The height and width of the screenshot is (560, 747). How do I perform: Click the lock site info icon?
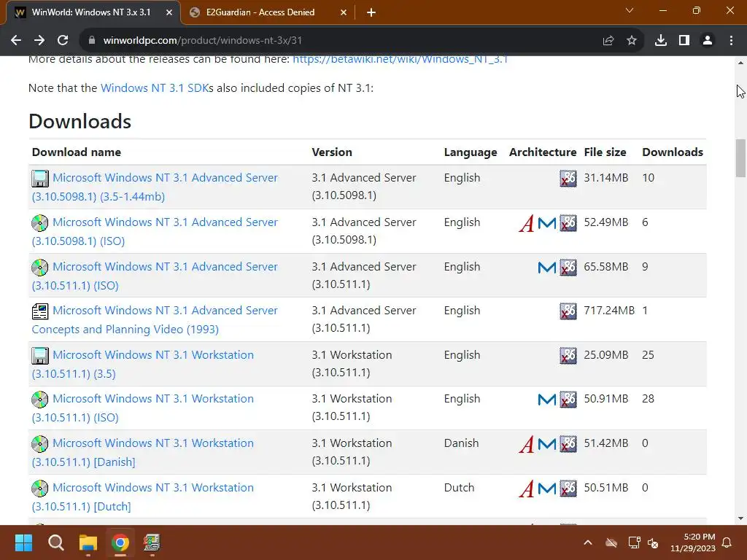click(92, 41)
